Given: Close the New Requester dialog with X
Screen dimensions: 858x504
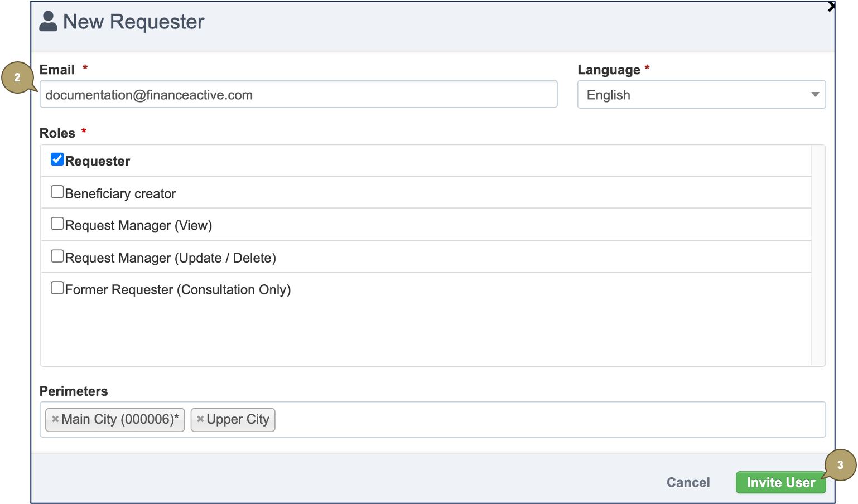Looking at the screenshot, I should [831, 7].
